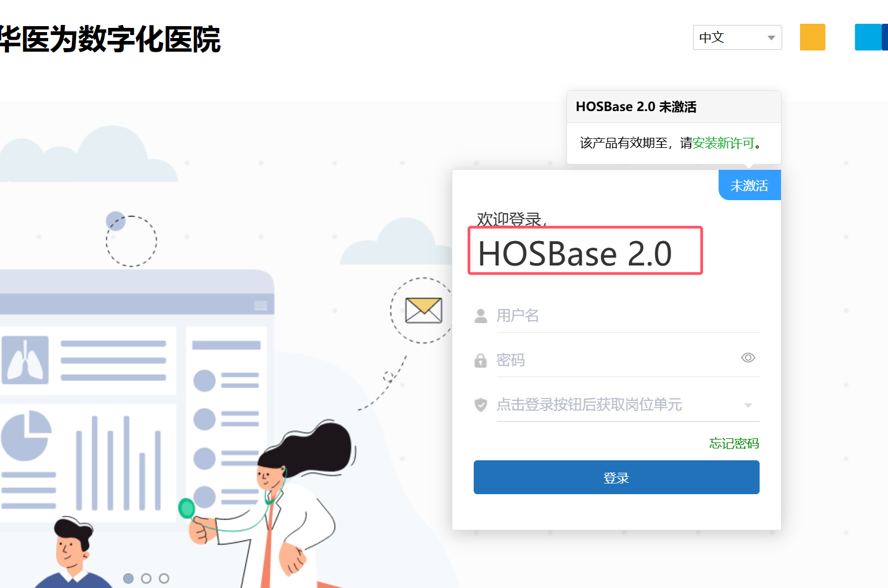The width and height of the screenshot is (888, 588).
Task: Click the pie chart graphic in illustration
Action: 25,435
